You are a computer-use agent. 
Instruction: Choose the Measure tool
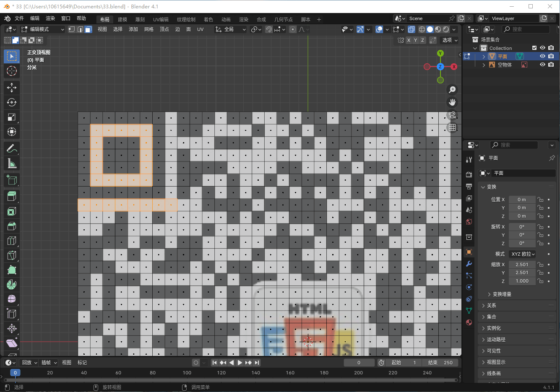click(x=12, y=164)
